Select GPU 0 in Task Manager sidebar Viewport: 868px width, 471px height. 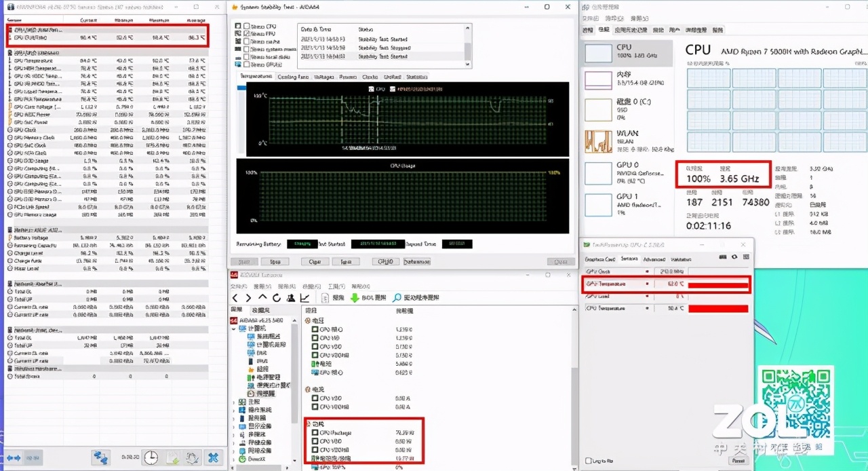627,172
